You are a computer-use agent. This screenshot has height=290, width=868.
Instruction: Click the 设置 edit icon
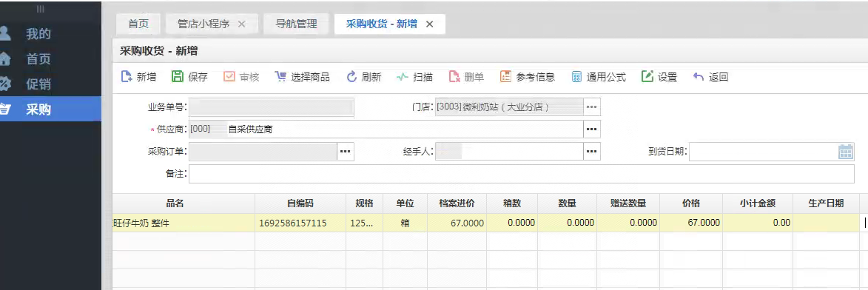(x=647, y=77)
